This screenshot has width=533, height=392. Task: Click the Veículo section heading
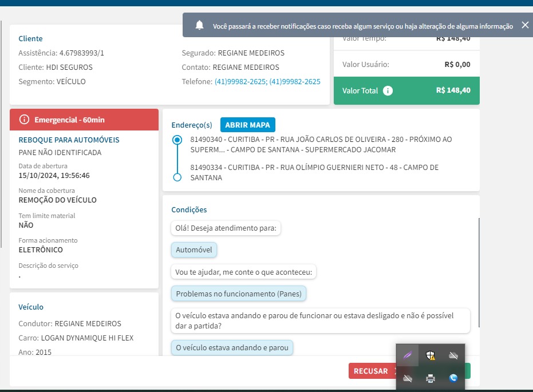(31, 307)
